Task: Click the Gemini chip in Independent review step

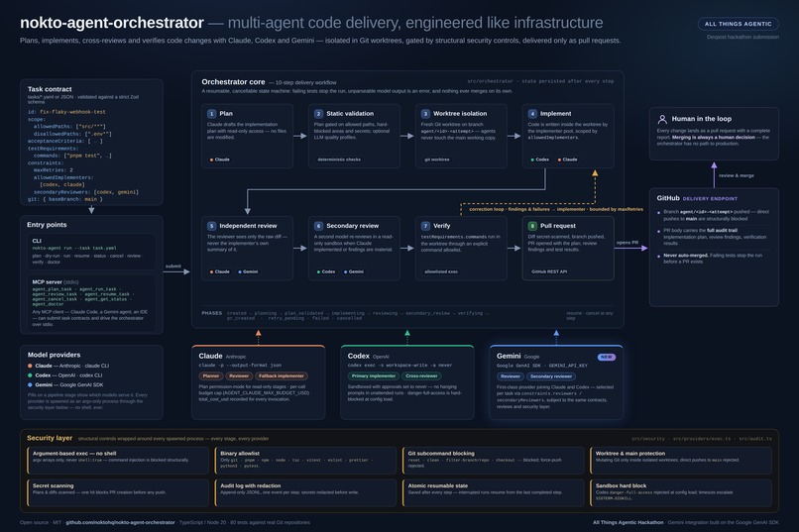Action: tap(248, 271)
